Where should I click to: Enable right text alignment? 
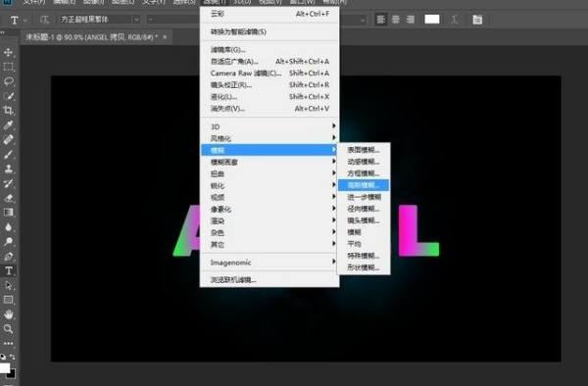(411, 20)
